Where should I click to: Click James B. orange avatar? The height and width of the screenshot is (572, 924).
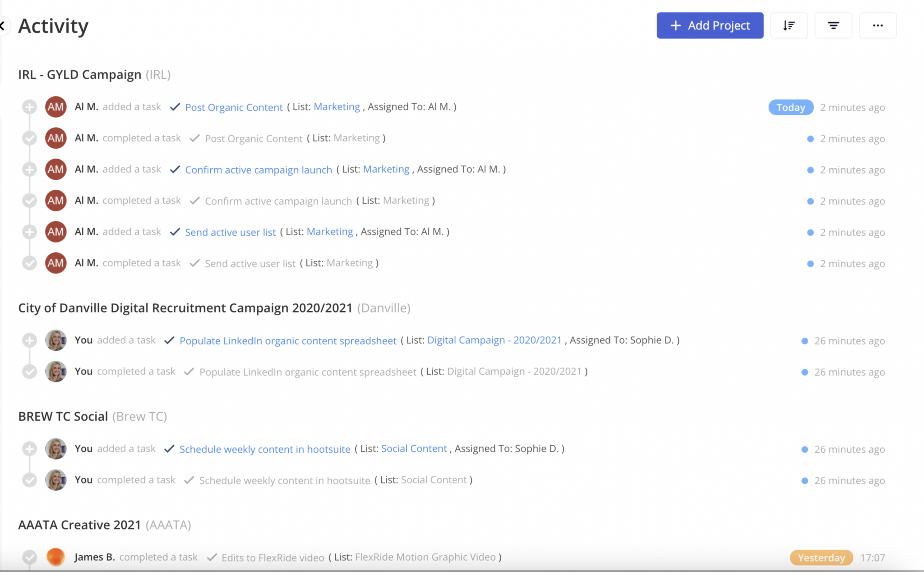(x=56, y=557)
